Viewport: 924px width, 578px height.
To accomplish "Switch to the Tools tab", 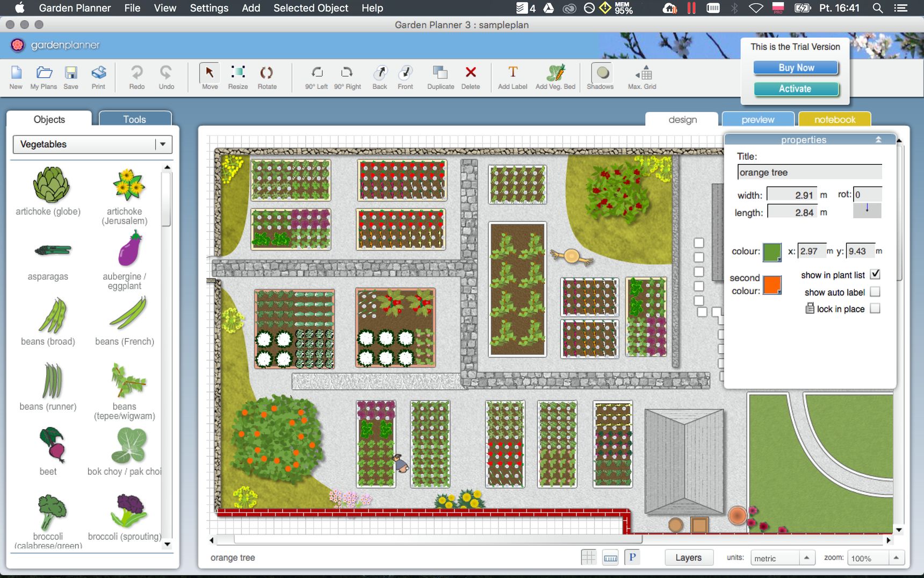I will click(135, 119).
